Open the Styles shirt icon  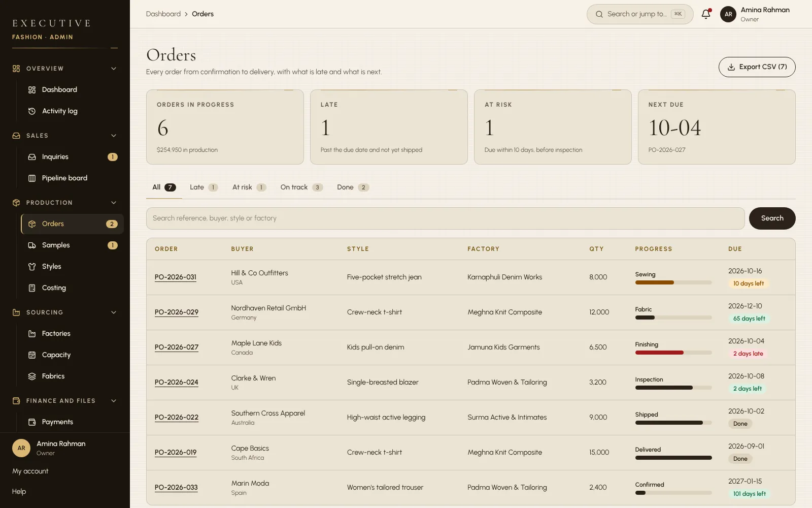[32, 267]
